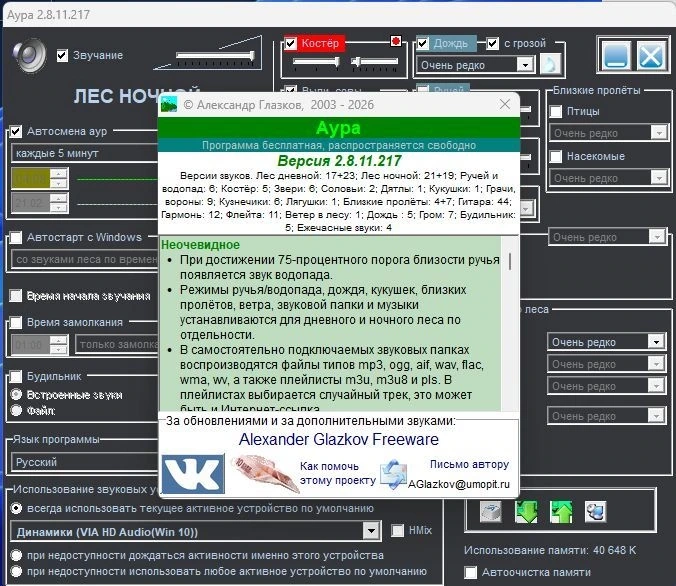The width and height of the screenshot is (676, 586).
Task: Open the только замолка… combo box
Action: [117, 345]
